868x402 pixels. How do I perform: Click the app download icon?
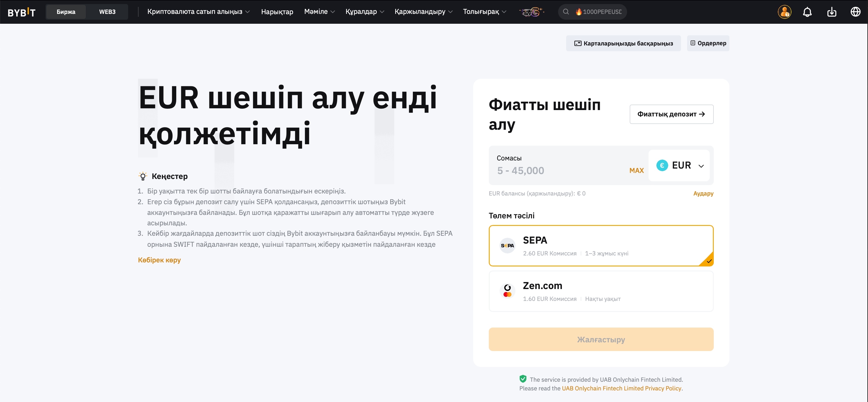pyautogui.click(x=831, y=12)
